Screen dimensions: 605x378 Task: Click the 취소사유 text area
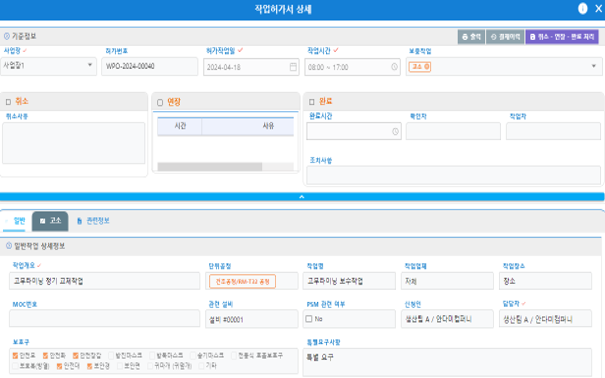coord(74,143)
